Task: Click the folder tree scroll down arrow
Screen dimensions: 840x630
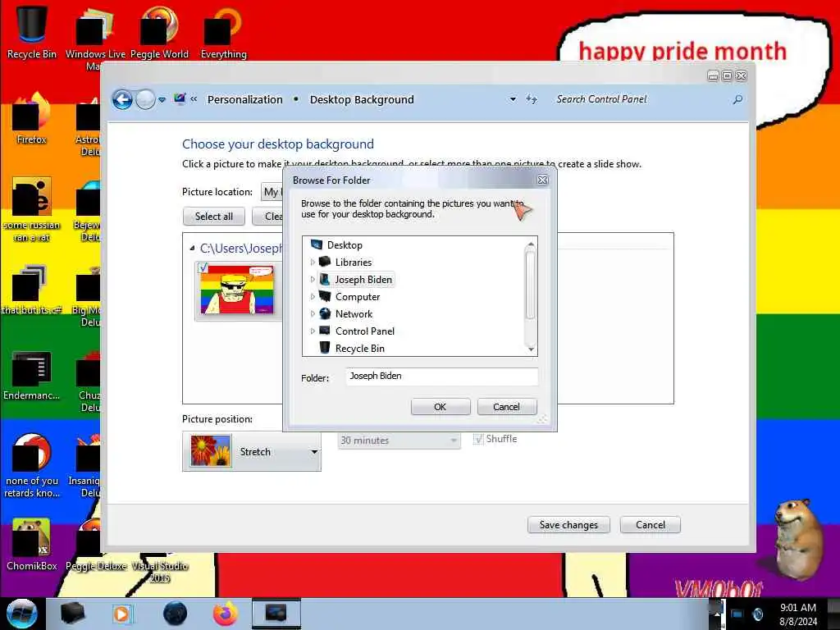Action: pyautogui.click(x=531, y=349)
